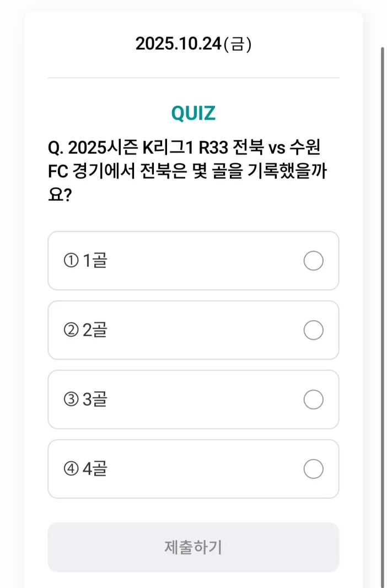Tap the last answer card area

click(x=193, y=470)
